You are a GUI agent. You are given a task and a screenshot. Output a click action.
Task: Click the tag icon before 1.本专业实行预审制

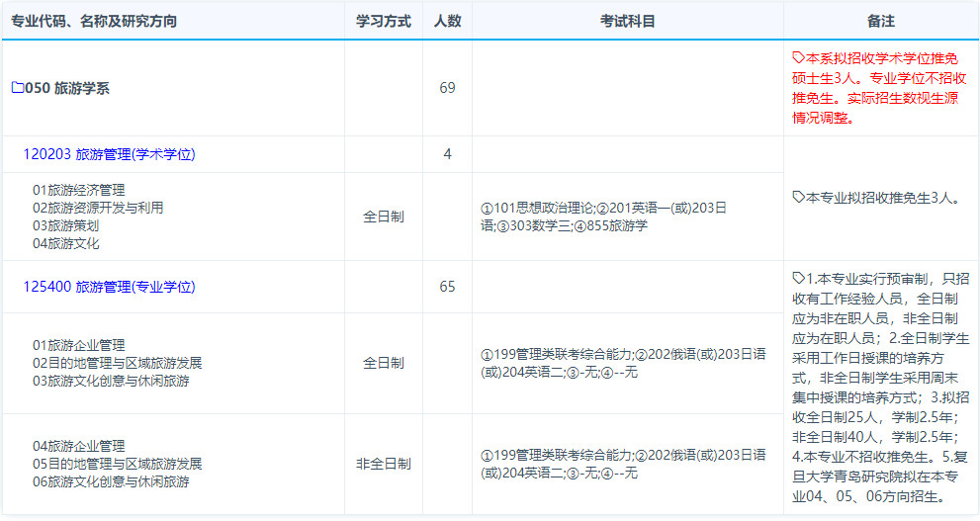(x=799, y=278)
